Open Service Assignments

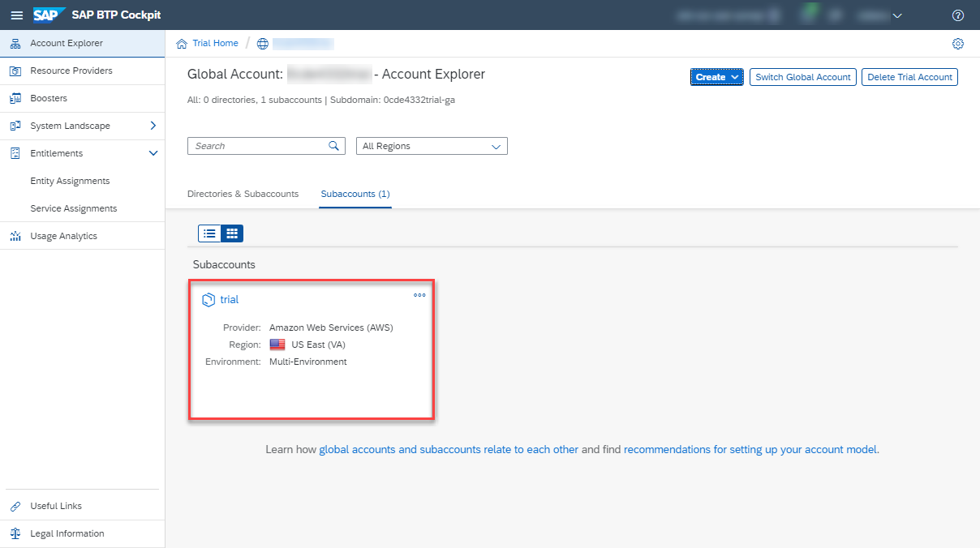(x=83, y=209)
